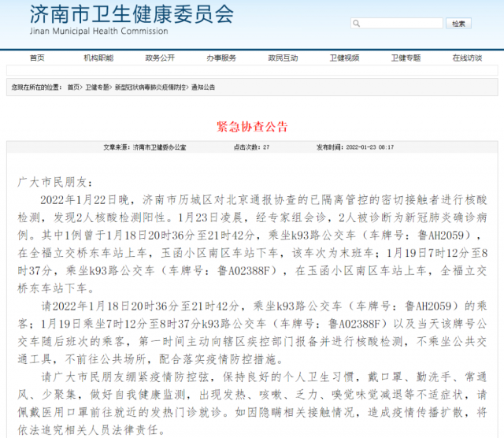This screenshot has width=504, height=438.
Task: Click the greeting 广大市民朋友：
Action: (x=55, y=182)
